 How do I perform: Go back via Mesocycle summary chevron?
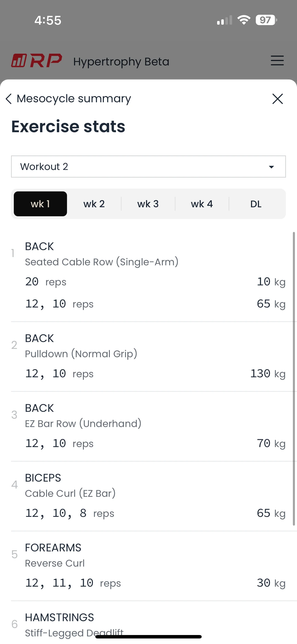pos(9,99)
